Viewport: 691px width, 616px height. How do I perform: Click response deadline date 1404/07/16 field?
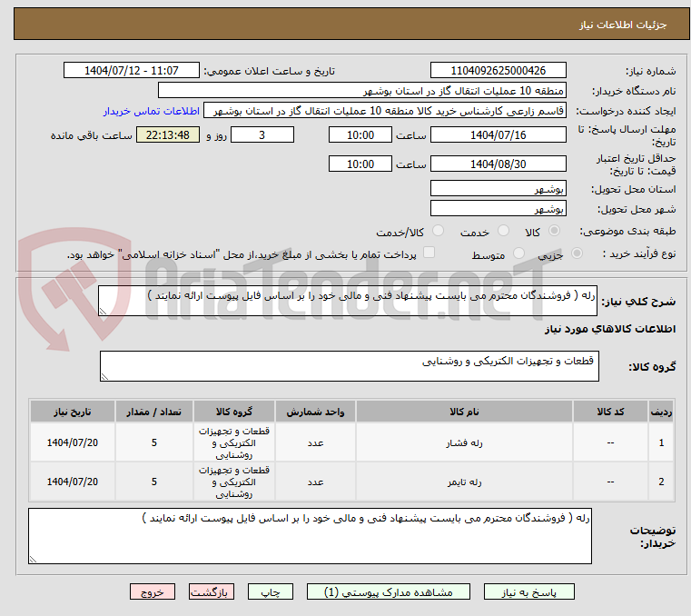(498, 135)
